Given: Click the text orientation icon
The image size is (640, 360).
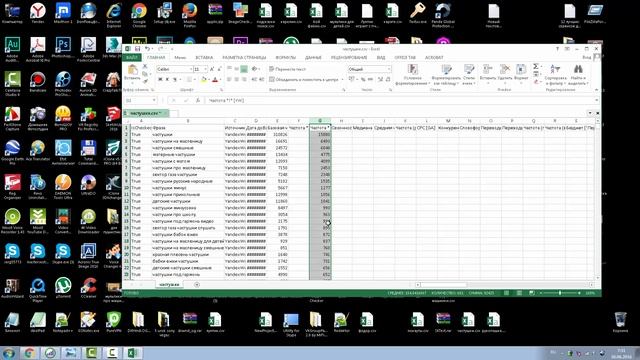Looking at the screenshot, I should pyautogui.click(x=254, y=69).
